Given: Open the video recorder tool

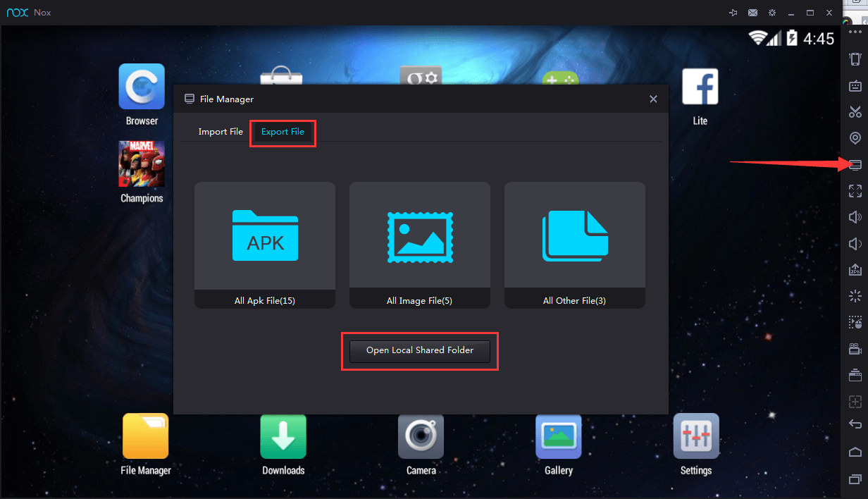Looking at the screenshot, I should [x=855, y=348].
